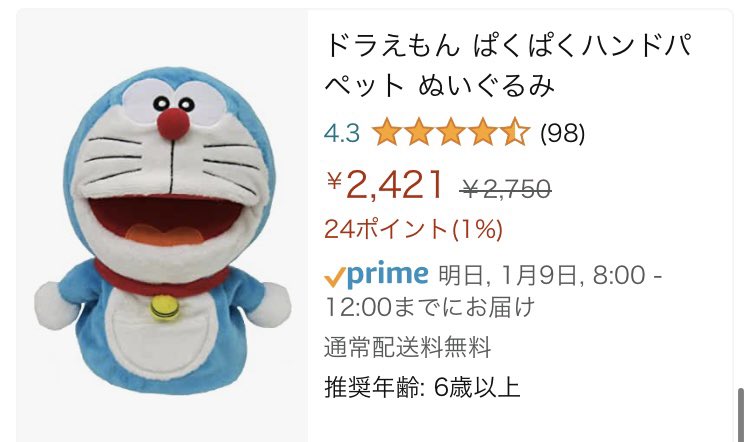Click the 通常配送料無料 free shipping label
The image size is (750, 442).
click(x=408, y=347)
